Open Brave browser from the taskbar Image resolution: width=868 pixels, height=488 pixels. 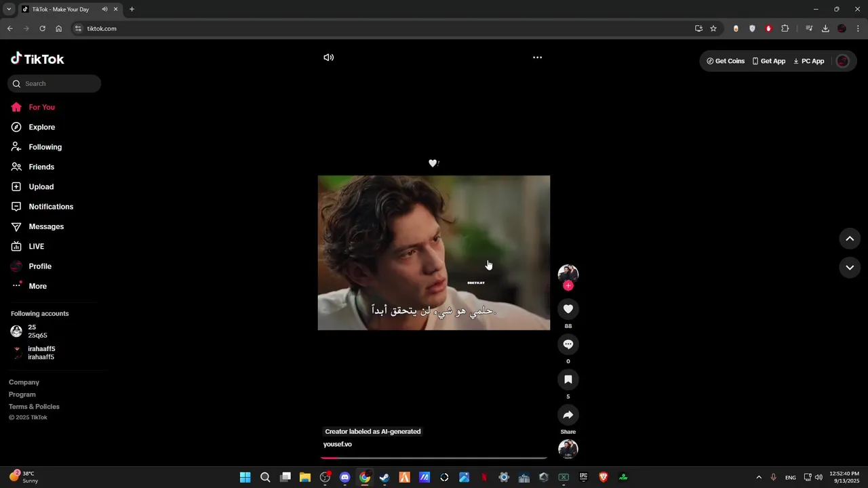click(604, 477)
